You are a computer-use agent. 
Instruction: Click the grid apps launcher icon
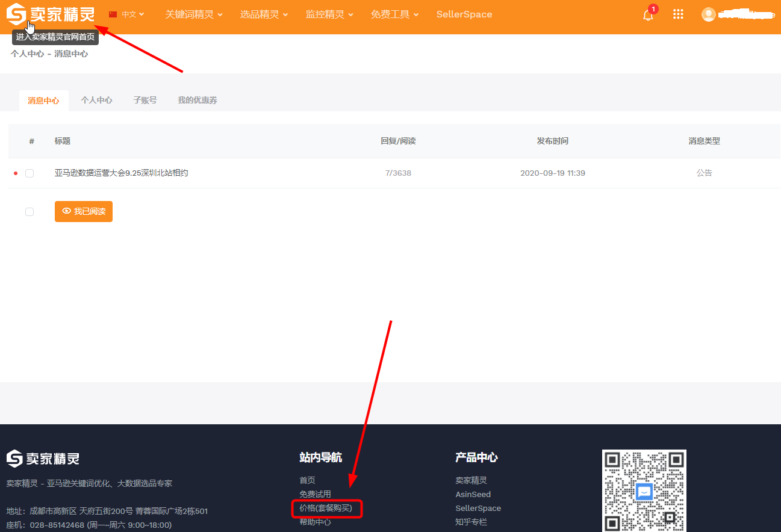pos(678,14)
